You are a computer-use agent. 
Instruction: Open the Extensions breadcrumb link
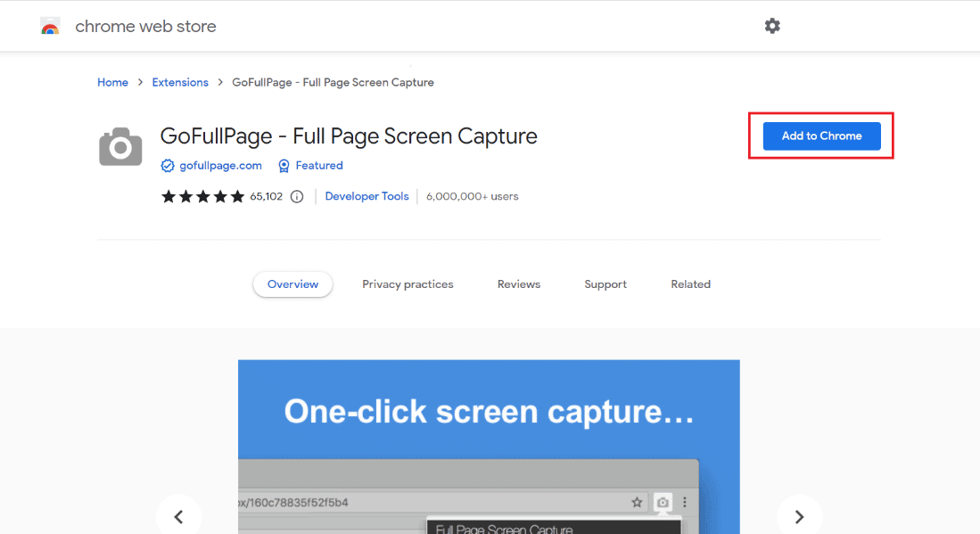pos(180,82)
